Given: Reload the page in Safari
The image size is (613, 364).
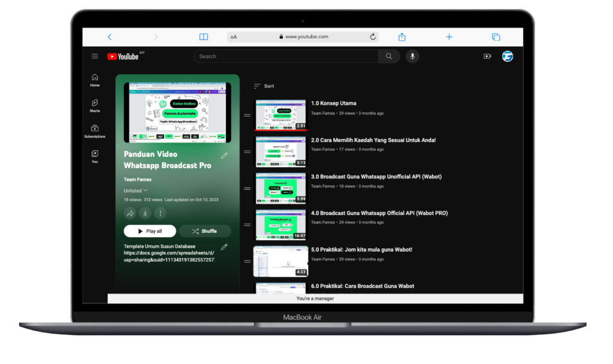Looking at the screenshot, I should [x=373, y=37].
